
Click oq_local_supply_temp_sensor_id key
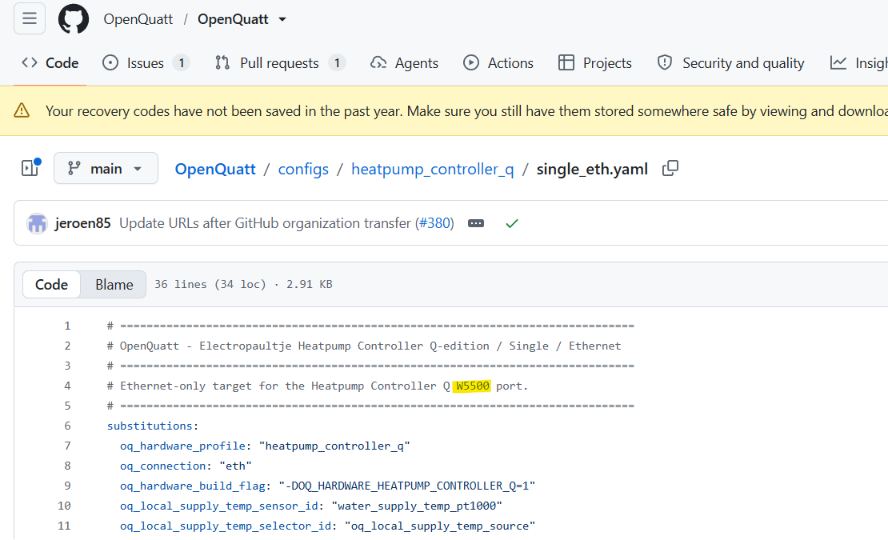(x=221, y=506)
